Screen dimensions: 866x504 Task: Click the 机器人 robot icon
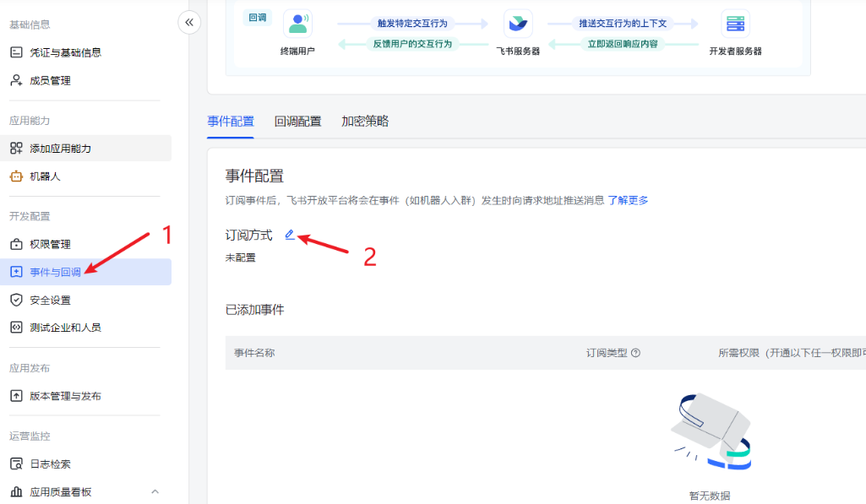coord(16,176)
